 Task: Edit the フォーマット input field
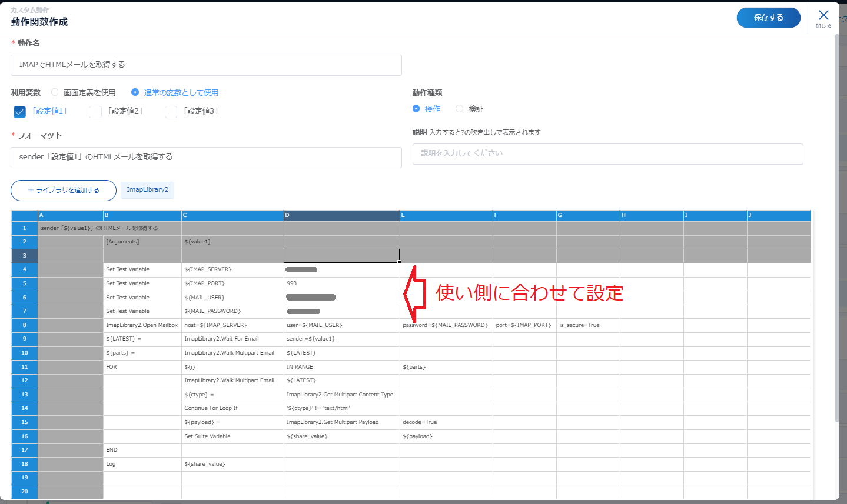206,157
